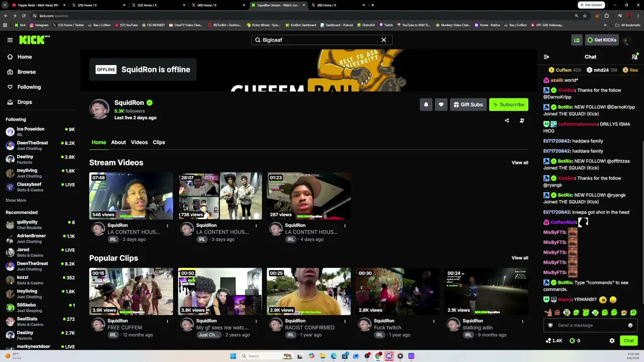Screen dimensions: 644x362
Task: Open the About tab
Action: [x=119, y=142]
